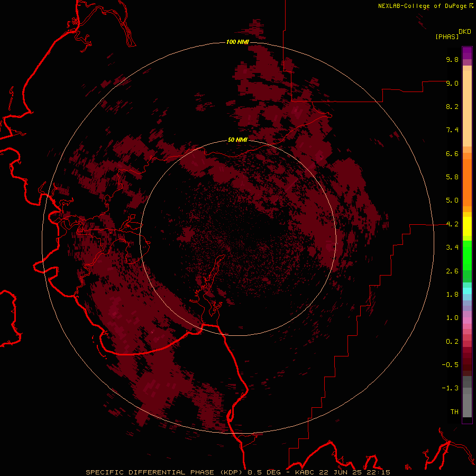Pick the gray segment of the color bar

point(467,405)
